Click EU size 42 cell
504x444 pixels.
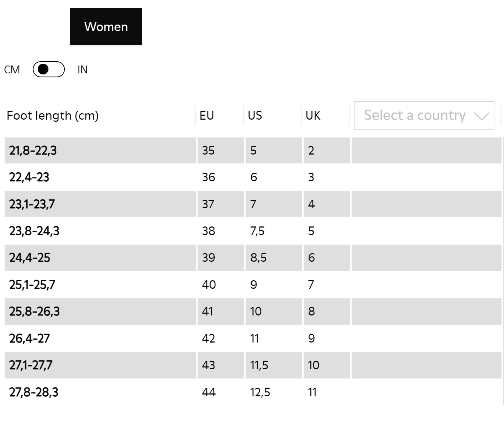click(x=209, y=338)
